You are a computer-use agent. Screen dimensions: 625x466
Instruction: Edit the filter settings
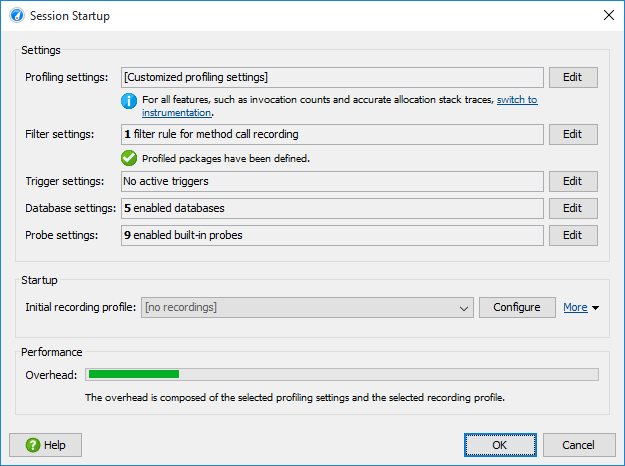[x=573, y=134]
